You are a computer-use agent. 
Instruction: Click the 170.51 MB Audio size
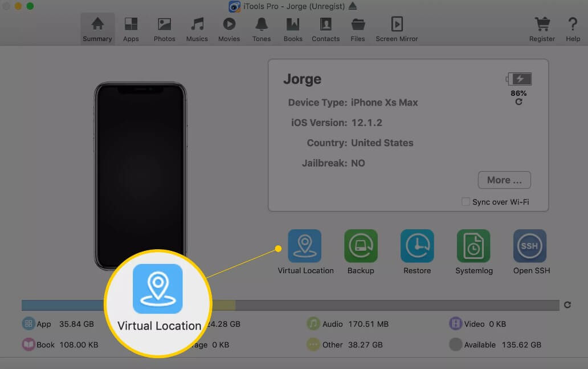point(368,324)
